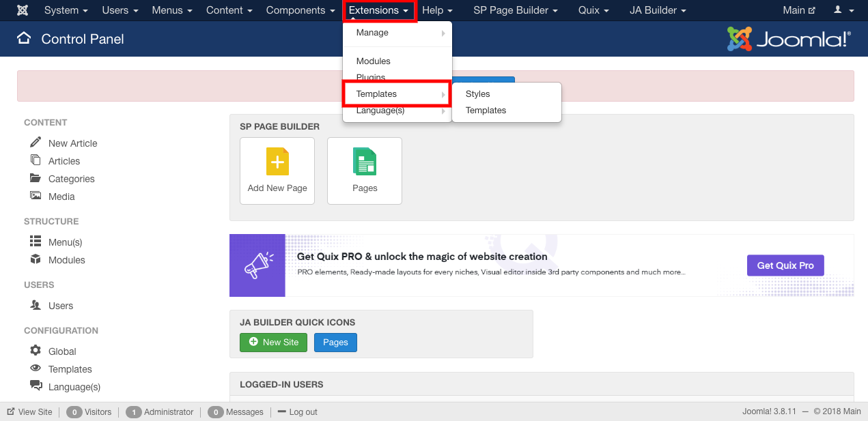This screenshot has height=421, width=868.
Task: Click the home icon beside Control Panel
Action: click(x=24, y=38)
